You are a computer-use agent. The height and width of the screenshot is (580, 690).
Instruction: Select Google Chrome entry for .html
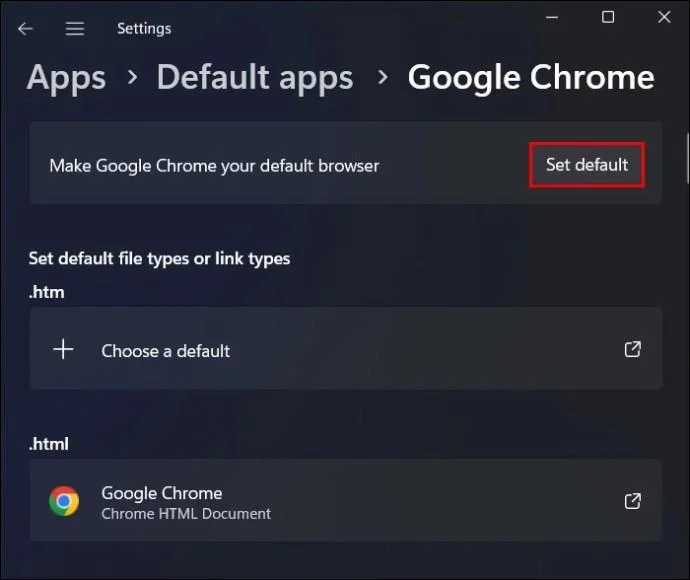345,500
